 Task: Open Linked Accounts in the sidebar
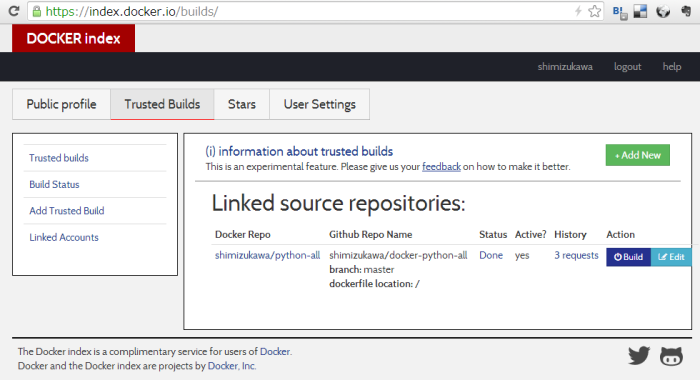[x=64, y=237]
